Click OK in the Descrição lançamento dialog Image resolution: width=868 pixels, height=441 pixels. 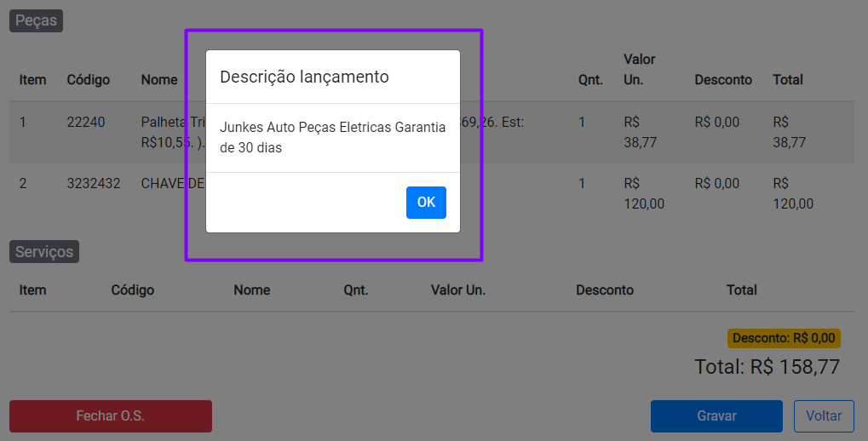[426, 203]
